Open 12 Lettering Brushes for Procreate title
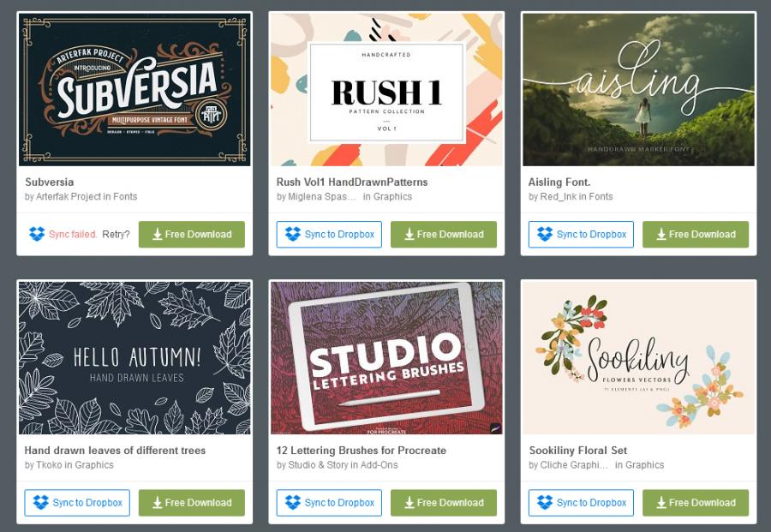The width and height of the screenshot is (771, 532). point(362,451)
